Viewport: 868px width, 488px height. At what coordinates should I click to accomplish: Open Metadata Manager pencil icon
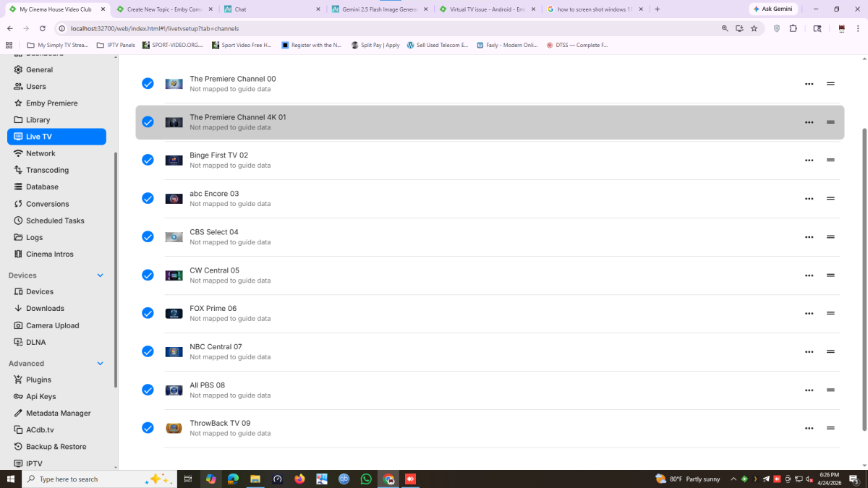(x=19, y=414)
